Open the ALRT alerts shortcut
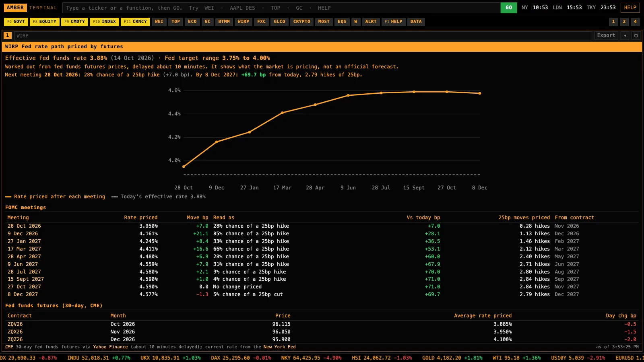This screenshot has height=362, width=644. click(x=371, y=22)
